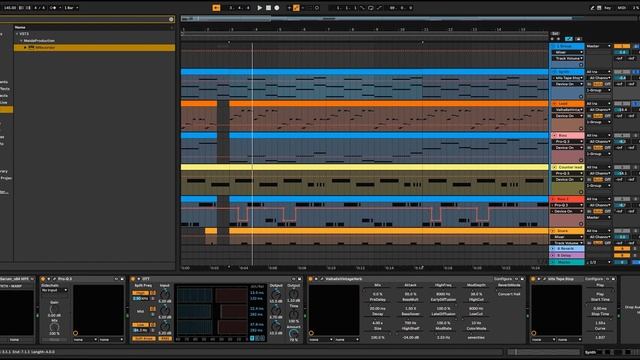Viewport: 640px width, 360px height.
Task: Fold the Bass 2 track circle button
Action: pyautogui.click(x=554, y=199)
